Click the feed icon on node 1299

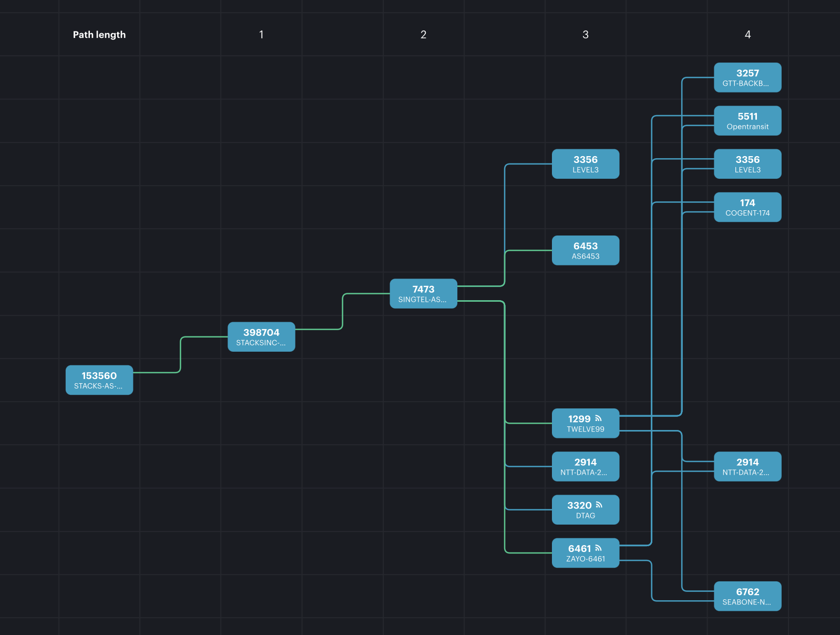tap(598, 418)
